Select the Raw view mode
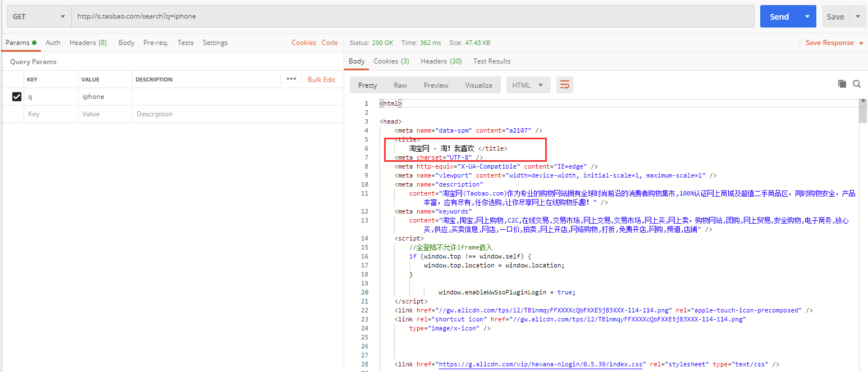Image resolution: width=868 pixels, height=372 pixels. [x=400, y=85]
